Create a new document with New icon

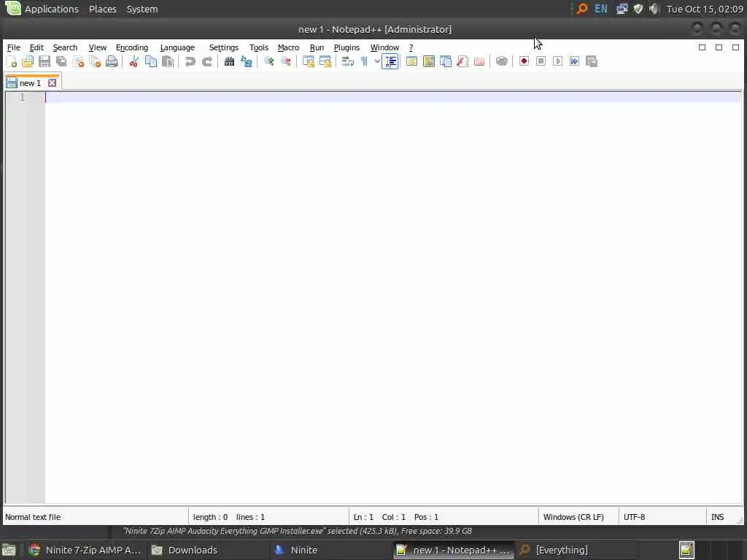(x=12, y=61)
